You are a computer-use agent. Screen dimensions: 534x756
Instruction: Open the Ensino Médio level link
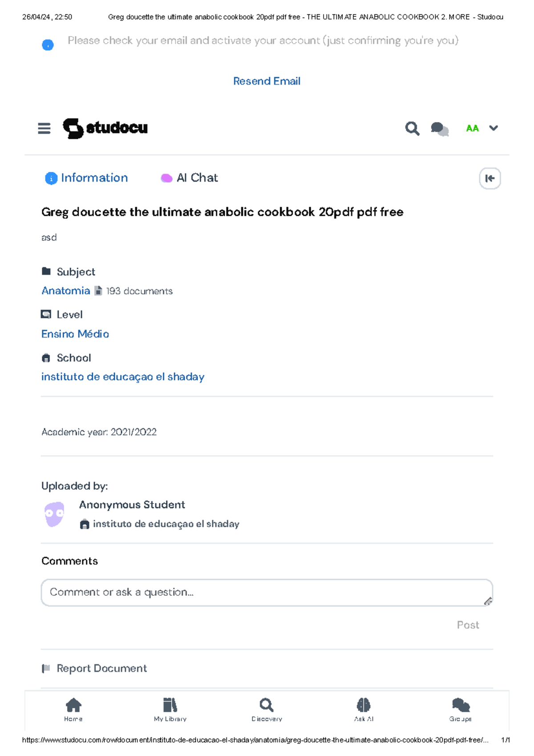point(75,334)
